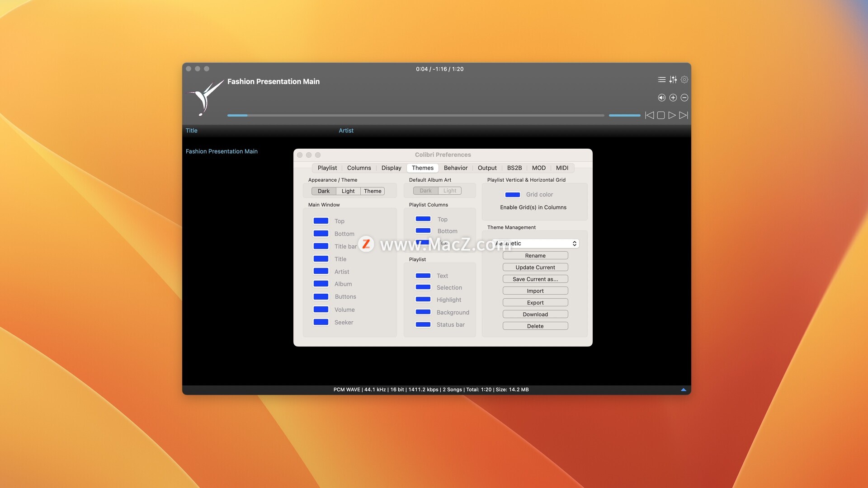Open Playlist Text color swatch
The height and width of the screenshot is (488, 868).
(423, 276)
